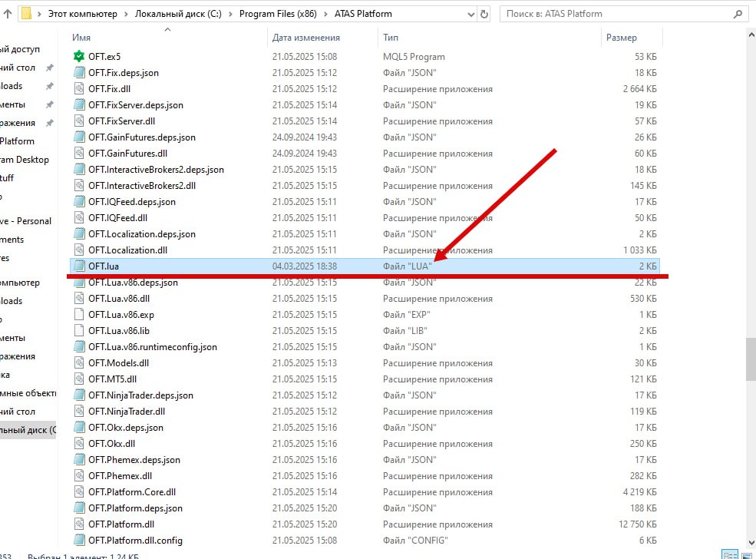Viewport: 756px width, 559px height.
Task: Click the OFT.FixServer.dll file icon
Action: coord(79,121)
